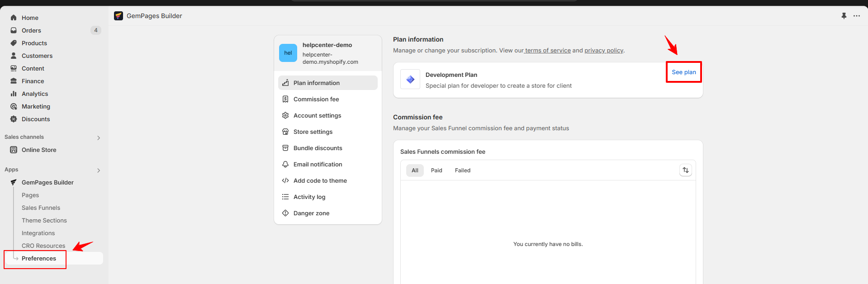Expand the Sales channels section
This screenshot has width=868, height=284.
coord(99,137)
